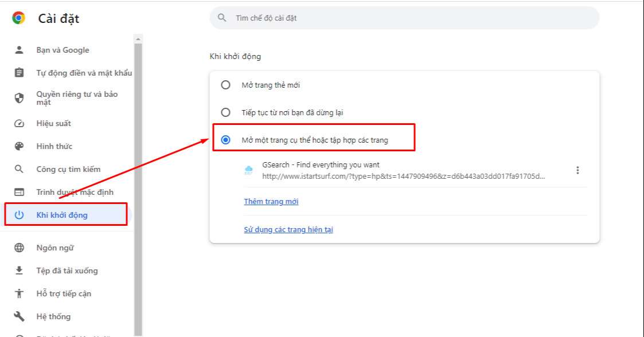
Task: Click the Cài đặt page title
Action: [58, 18]
